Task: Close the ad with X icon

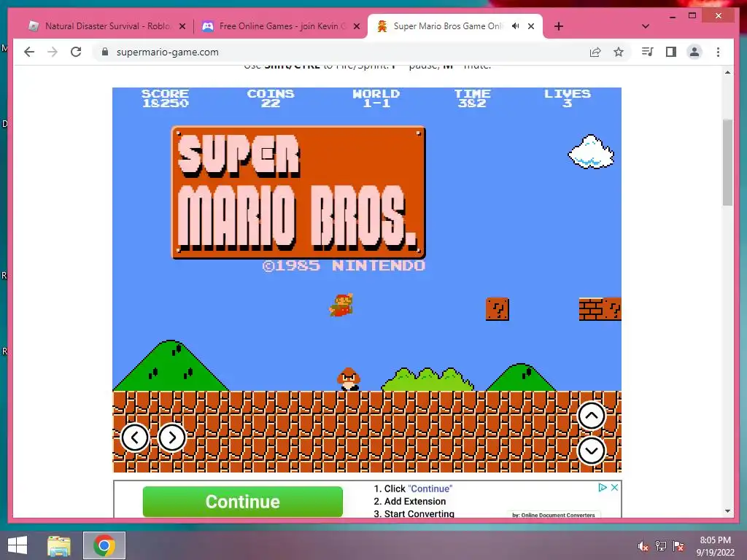Action: tap(614, 487)
